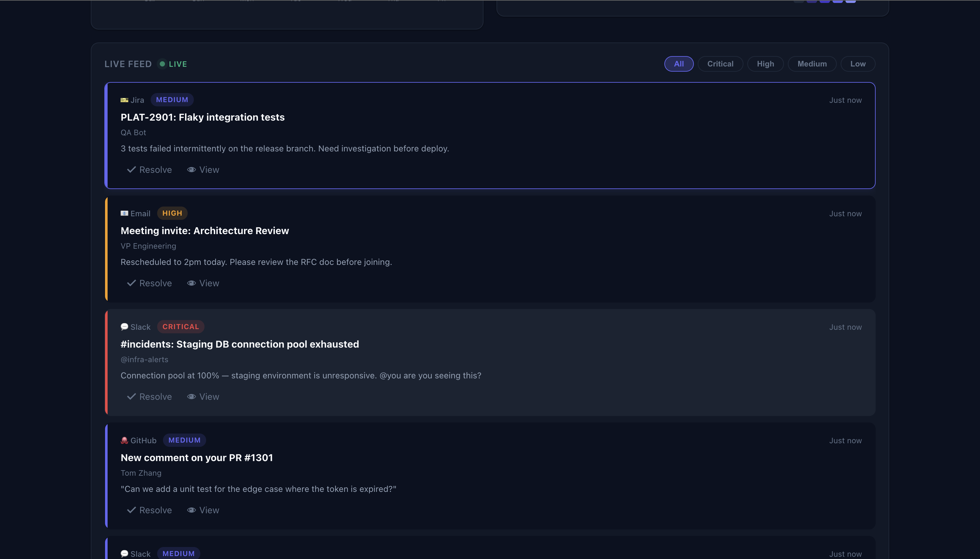
Task: Click Resolve checkmark on PLAT-2901 card
Action: click(x=132, y=170)
